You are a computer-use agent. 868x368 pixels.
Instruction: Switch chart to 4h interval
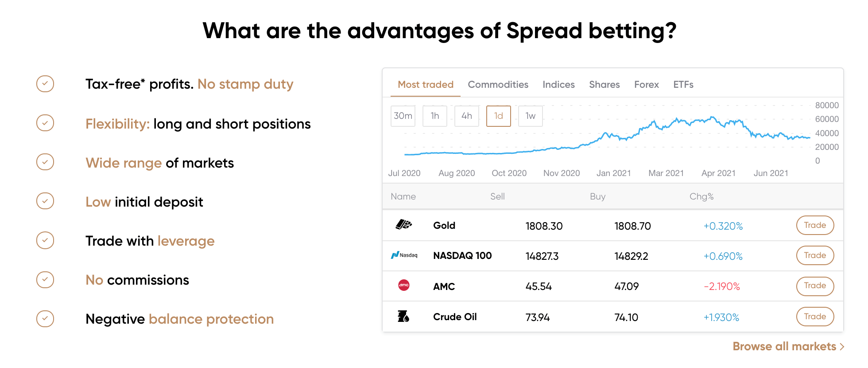coord(466,116)
